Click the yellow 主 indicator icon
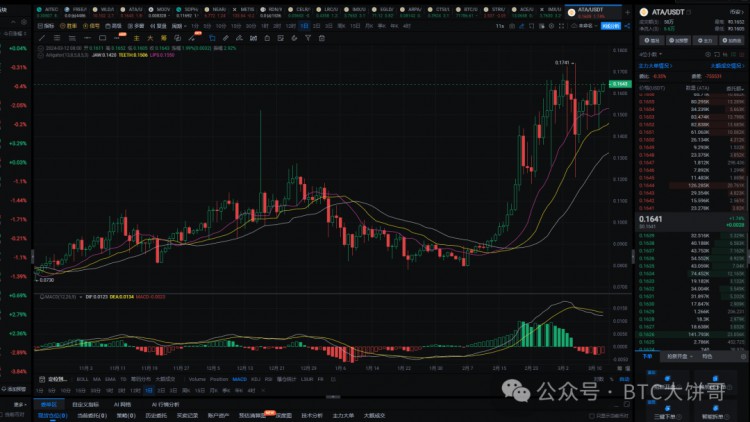The width and height of the screenshot is (750, 422). (x=136, y=38)
